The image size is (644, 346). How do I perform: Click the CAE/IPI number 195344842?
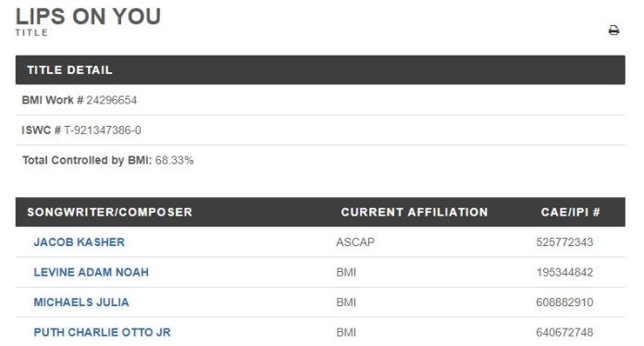[x=564, y=272]
